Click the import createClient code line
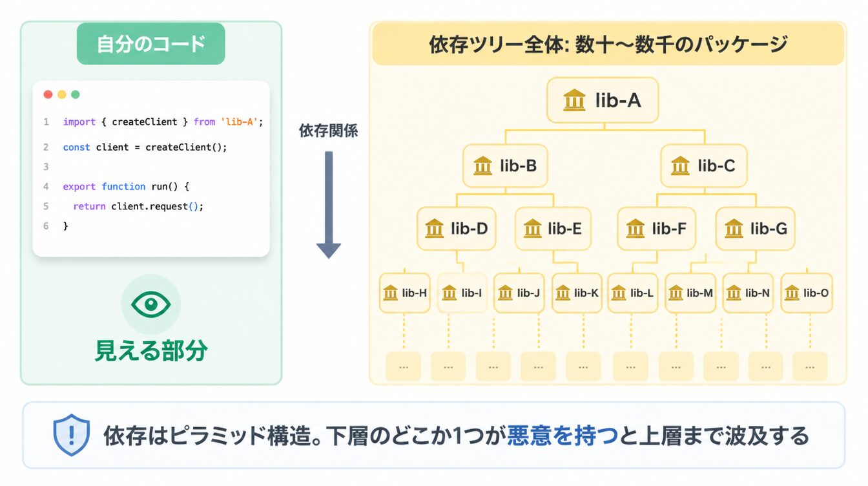 point(163,121)
